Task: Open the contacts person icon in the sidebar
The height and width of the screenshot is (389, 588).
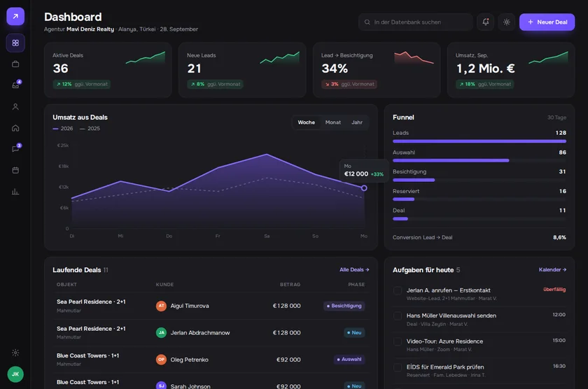Action: (15, 107)
